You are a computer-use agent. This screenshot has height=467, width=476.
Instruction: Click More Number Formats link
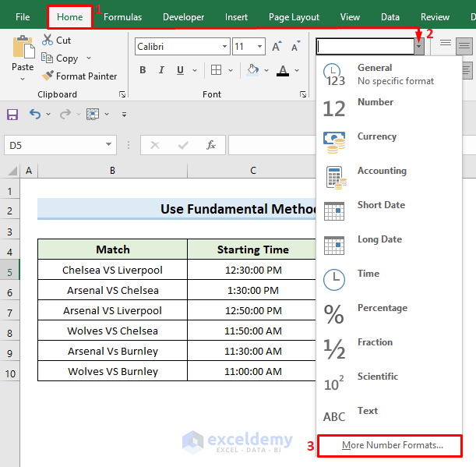click(x=393, y=446)
